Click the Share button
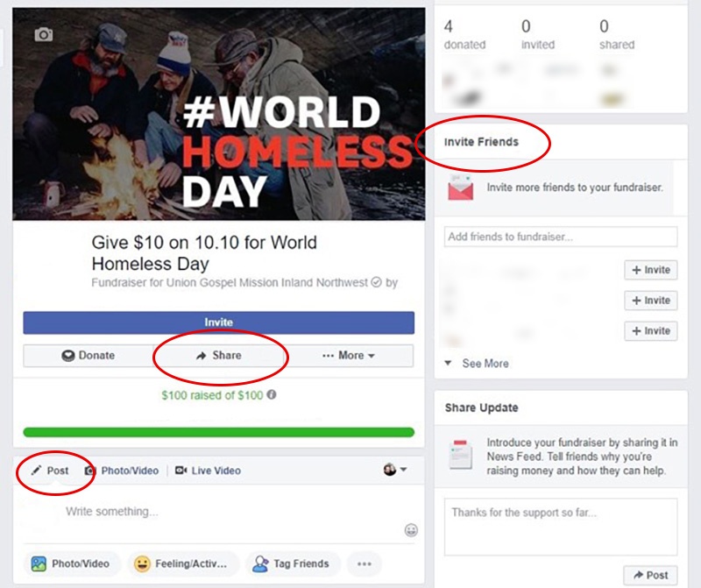Screen dimensions: 701x588 tap(218, 356)
